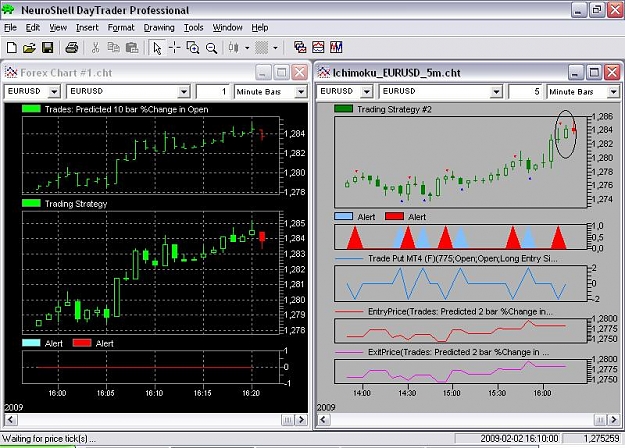The height and width of the screenshot is (448, 625).
Task: Click the red indicator chart icon
Action: pos(318,47)
